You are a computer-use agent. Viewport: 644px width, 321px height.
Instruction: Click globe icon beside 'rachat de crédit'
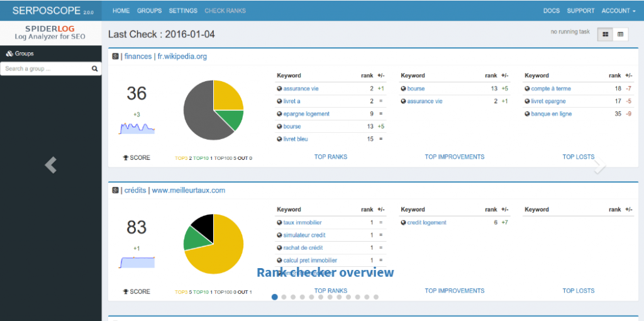280,248
